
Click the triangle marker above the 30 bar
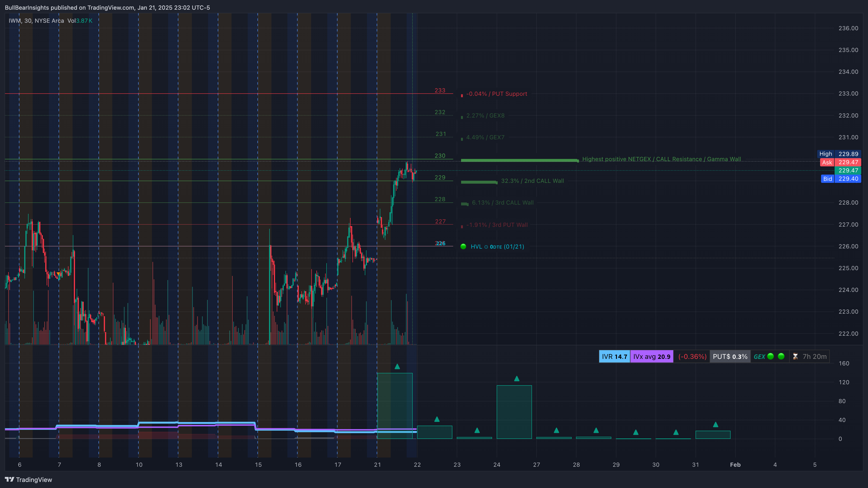click(676, 432)
